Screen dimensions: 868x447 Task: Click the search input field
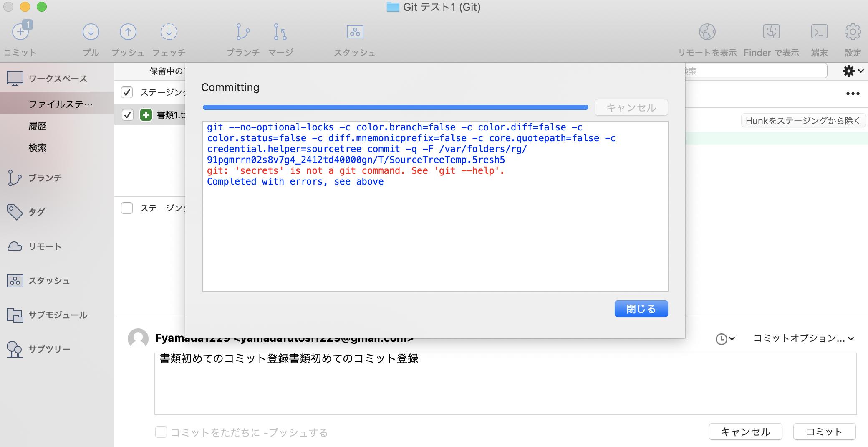tap(756, 71)
